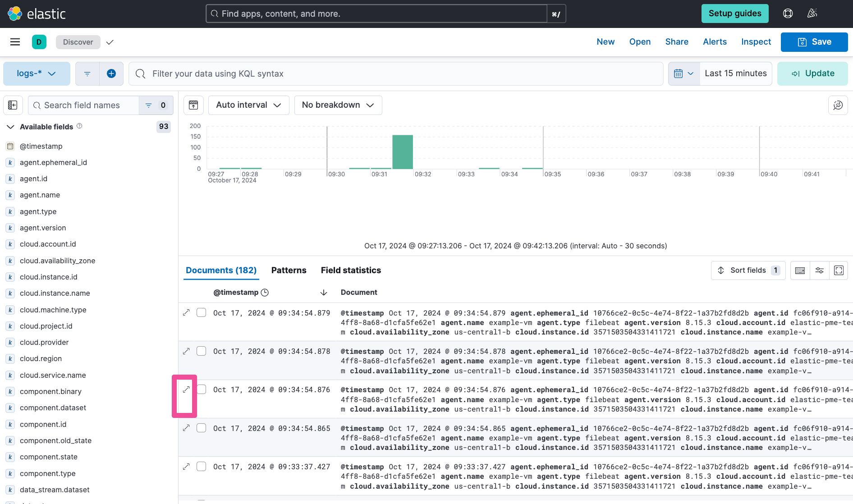Show keyboard shortcuts icon in grid toolbar
Screen dimensions: 853x504
click(x=800, y=270)
